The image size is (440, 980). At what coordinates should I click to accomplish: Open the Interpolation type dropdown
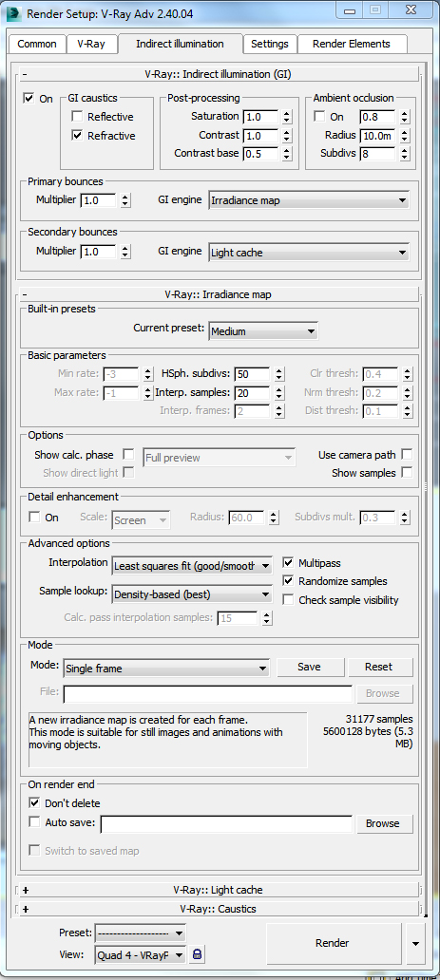(192, 566)
